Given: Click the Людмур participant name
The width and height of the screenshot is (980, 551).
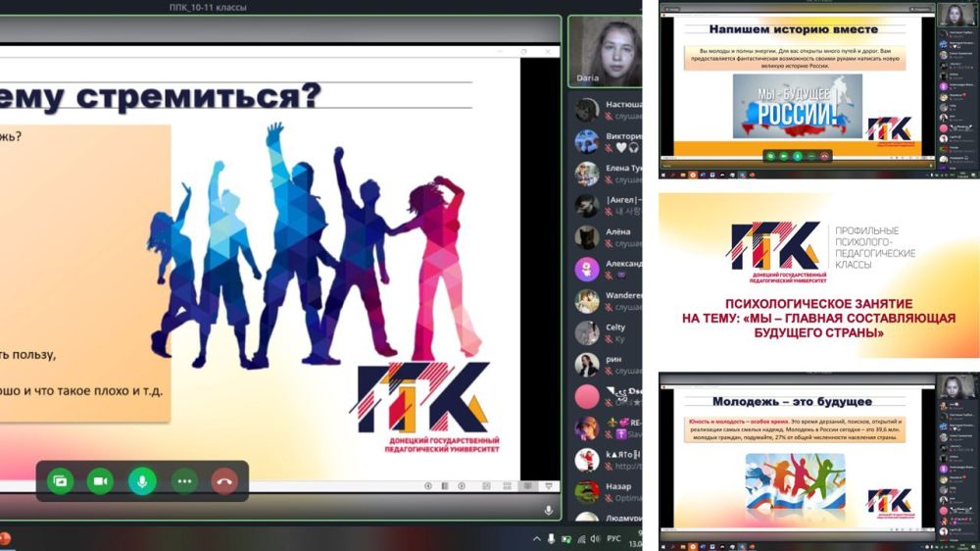Looking at the screenshot, I should pyautogui.click(x=623, y=518).
